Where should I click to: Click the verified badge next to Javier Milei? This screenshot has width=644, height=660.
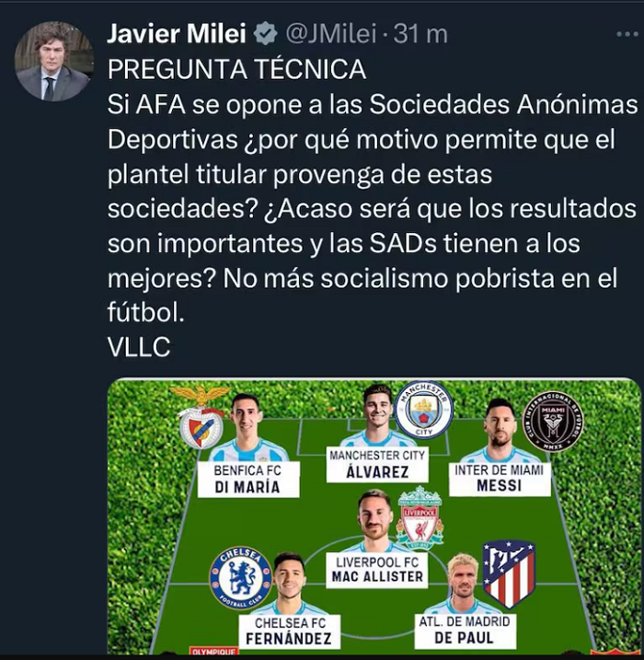[266, 34]
